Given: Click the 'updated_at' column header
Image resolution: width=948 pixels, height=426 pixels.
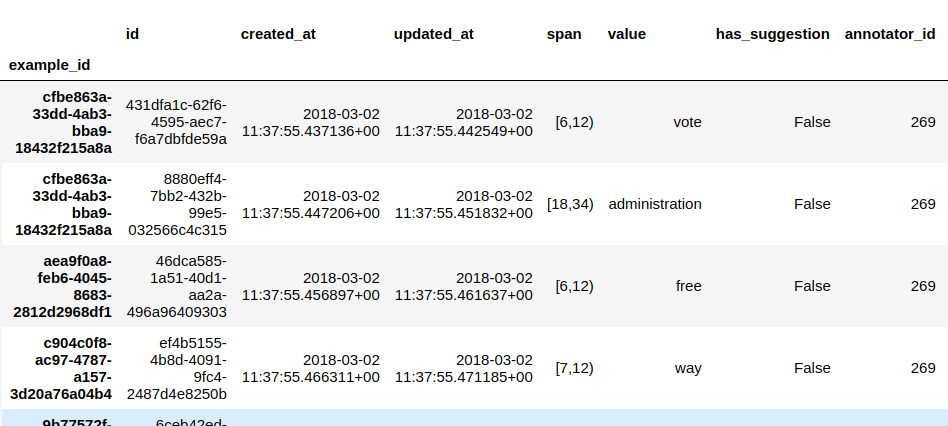Looking at the screenshot, I should point(434,33).
